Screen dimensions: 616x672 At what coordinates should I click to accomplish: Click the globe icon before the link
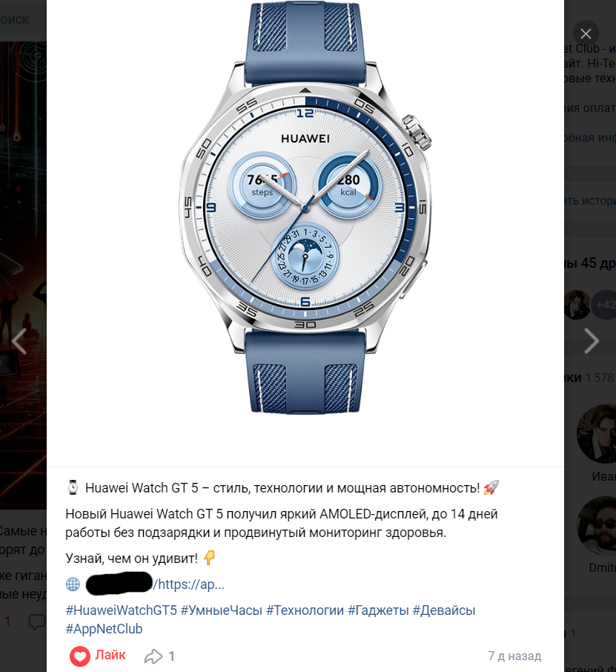coord(73,584)
